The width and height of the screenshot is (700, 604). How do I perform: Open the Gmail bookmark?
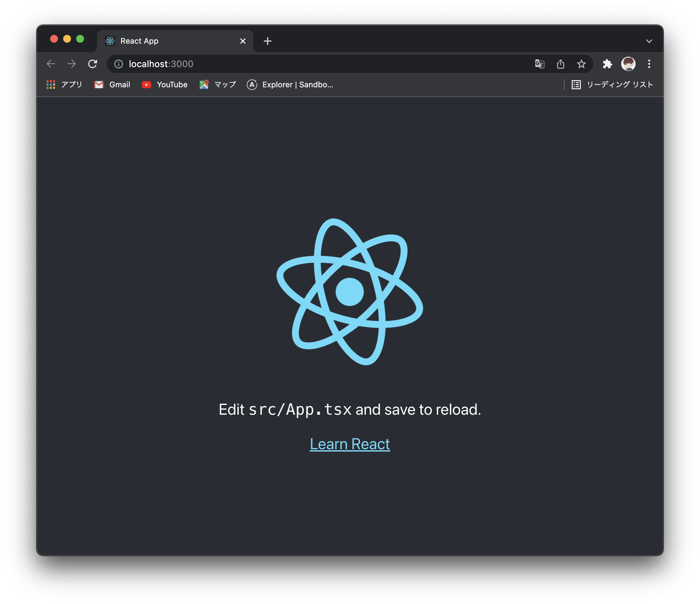click(x=112, y=85)
